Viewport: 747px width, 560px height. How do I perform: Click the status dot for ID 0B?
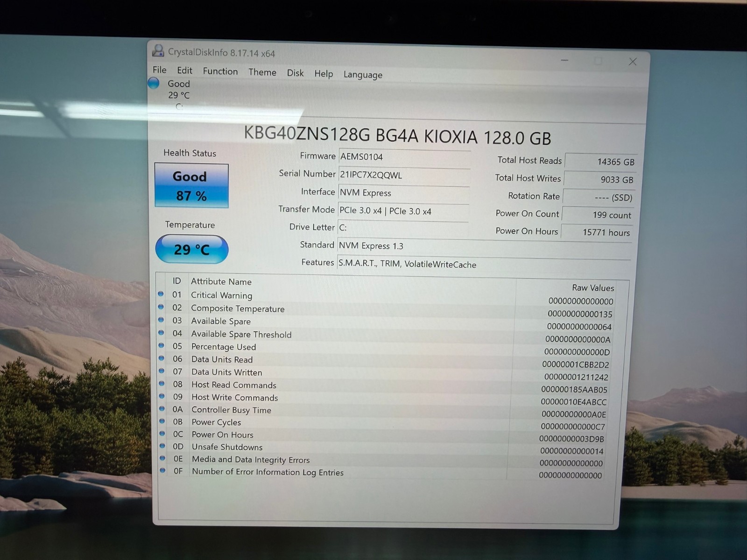(x=162, y=421)
